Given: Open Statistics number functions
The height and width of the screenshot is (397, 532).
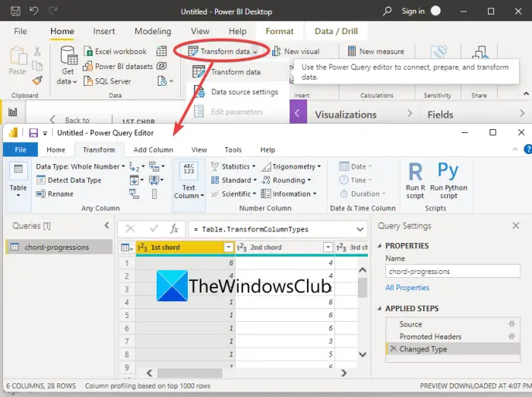Looking at the screenshot, I should (x=233, y=167).
